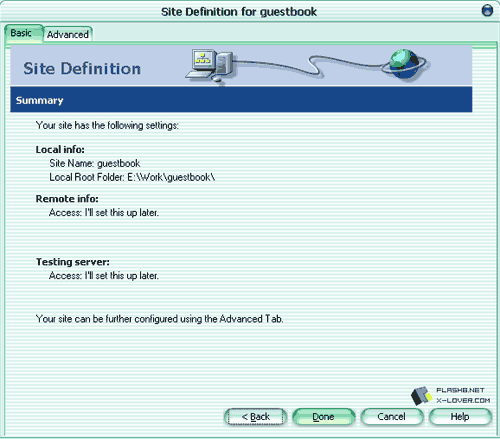Click Access text under Testing server

104,276
